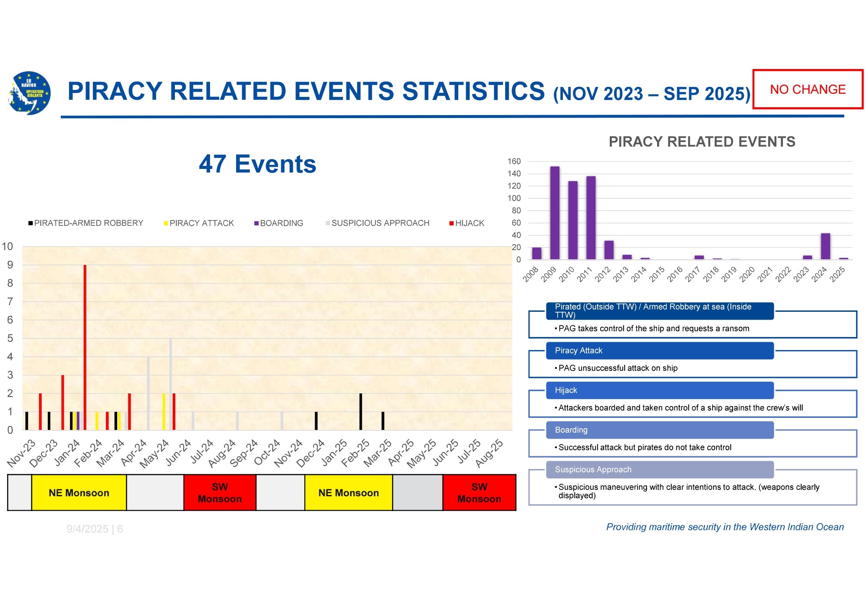Click the Western Indian Ocean tagline text

[724, 527]
